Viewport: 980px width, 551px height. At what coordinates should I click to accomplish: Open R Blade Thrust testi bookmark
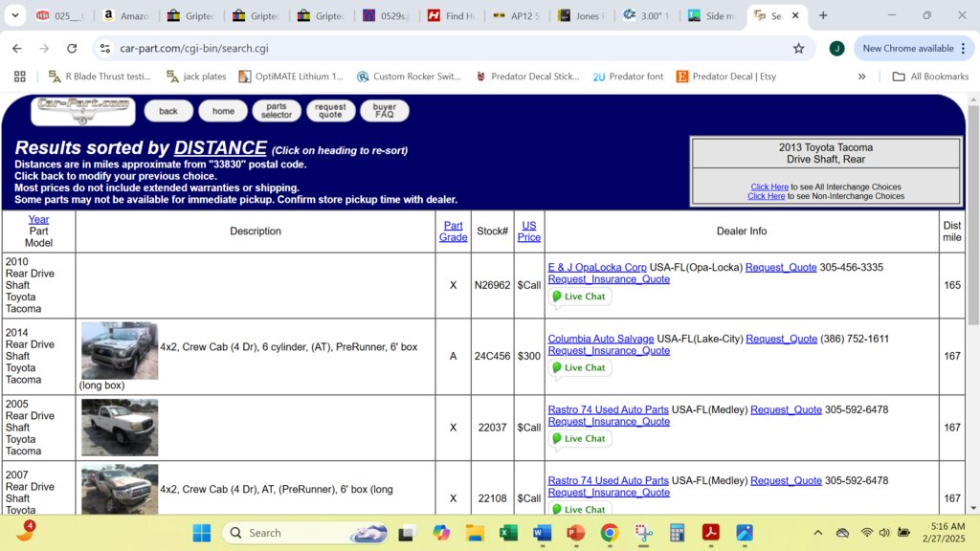(100, 77)
